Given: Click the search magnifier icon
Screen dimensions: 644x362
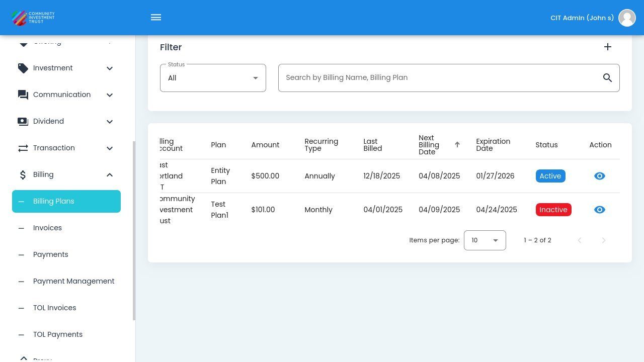Looking at the screenshot, I should (607, 78).
